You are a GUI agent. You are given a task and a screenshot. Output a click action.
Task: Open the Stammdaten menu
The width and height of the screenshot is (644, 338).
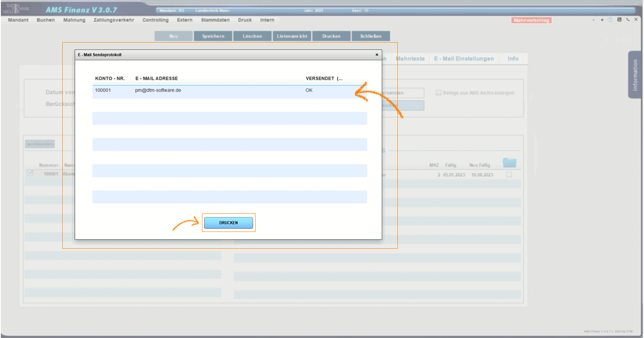click(x=215, y=20)
